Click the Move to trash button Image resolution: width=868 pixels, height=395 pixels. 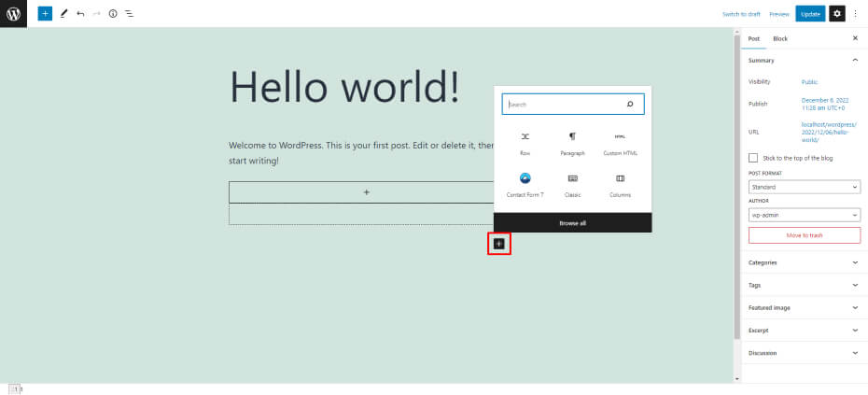tap(804, 235)
